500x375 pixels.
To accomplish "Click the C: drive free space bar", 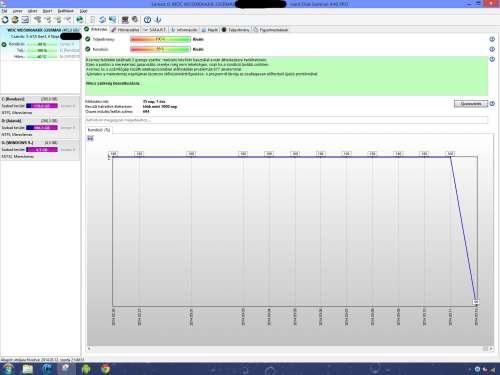I will click(x=42, y=106).
